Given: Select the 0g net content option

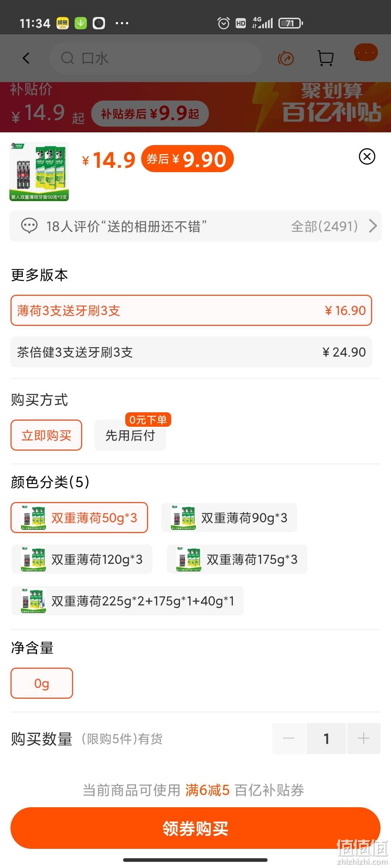Looking at the screenshot, I should (x=42, y=683).
